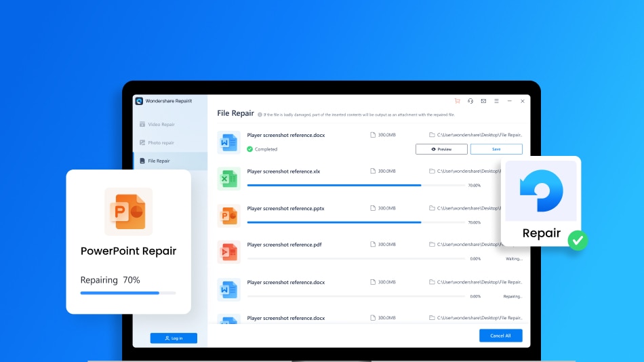
Task: Click the Wondershare Repairit logo icon
Action: pyautogui.click(x=139, y=101)
